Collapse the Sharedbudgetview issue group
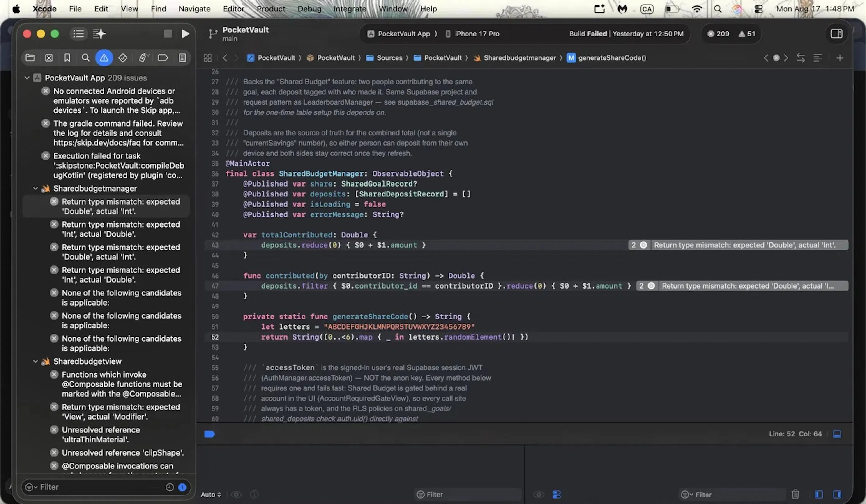Screen dimensions: 866x504 tap(35, 361)
